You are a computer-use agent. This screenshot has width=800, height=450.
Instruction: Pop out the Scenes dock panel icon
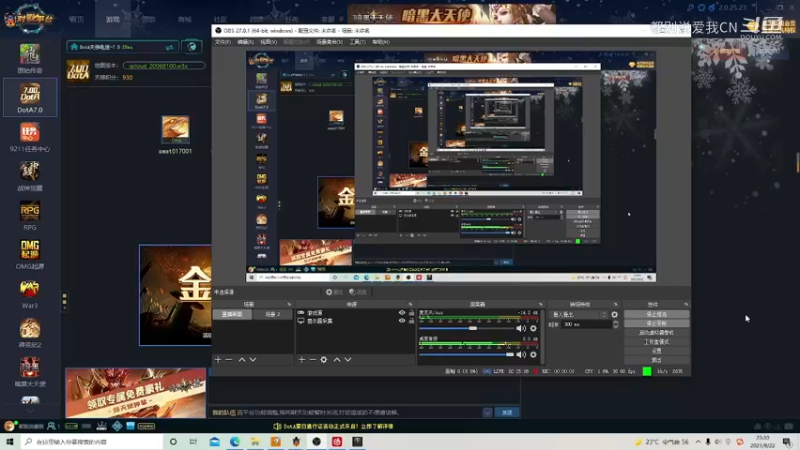[289, 305]
